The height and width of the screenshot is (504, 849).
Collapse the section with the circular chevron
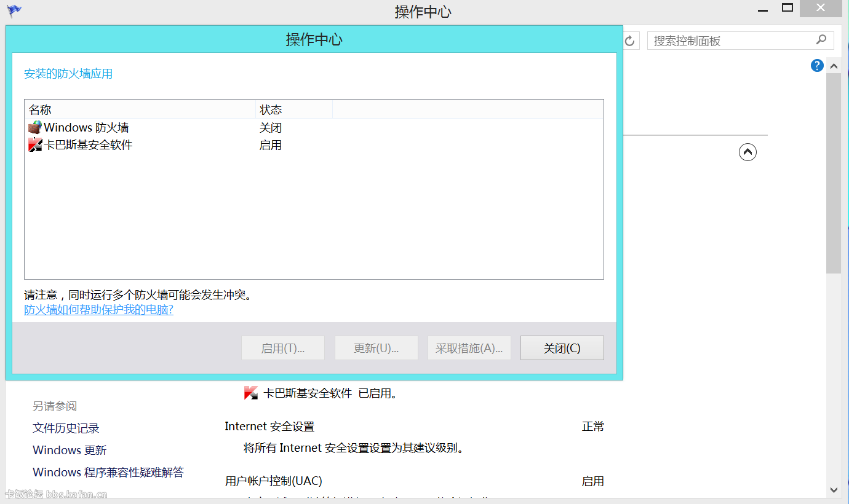747,152
